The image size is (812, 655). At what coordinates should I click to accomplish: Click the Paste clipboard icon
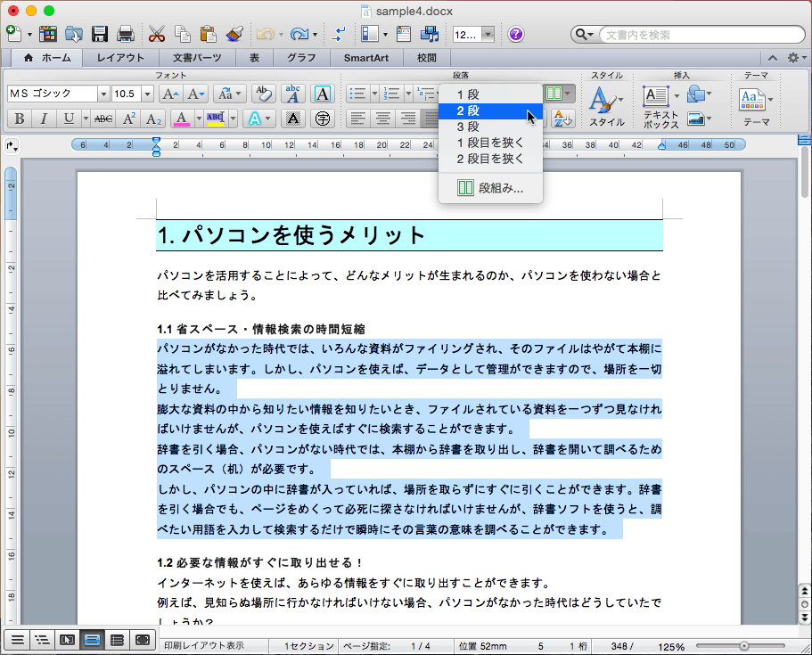coord(208,34)
